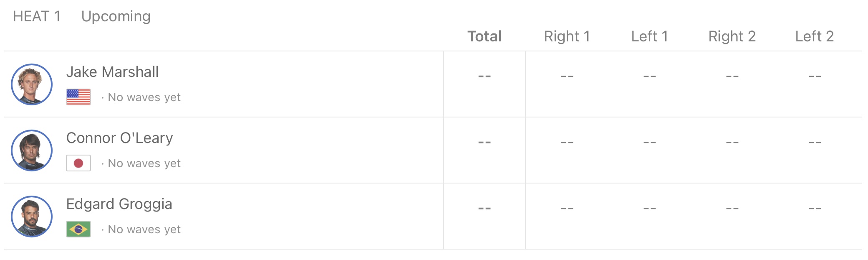The width and height of the screenshot is (868, 260).
Task: Click the HEAT 1 label
Action: click(37, 16)
